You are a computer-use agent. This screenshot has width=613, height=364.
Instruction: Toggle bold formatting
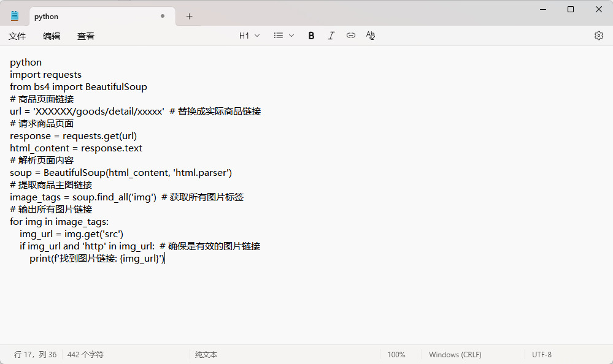pos(311,36)
